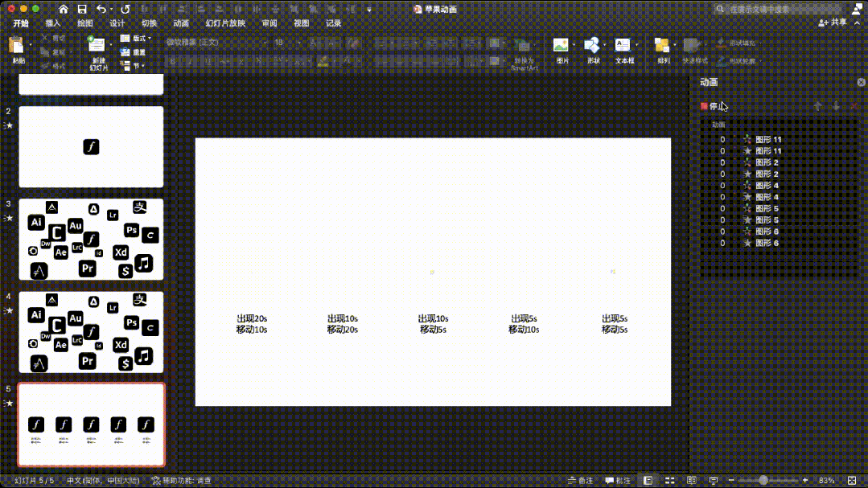Viewport: 868px width, 488px height.
Task: Open the quick access toolbar customize arrow
Action: (x=369, y=10)
